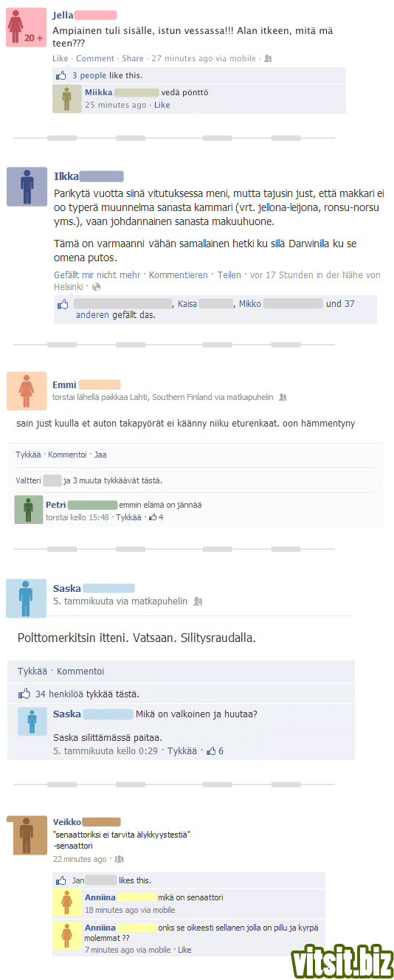Viewport: 394px width, 980px height.
Task: Click the globe privacy icon under Ilkka's post
Action: pos(96,286)
